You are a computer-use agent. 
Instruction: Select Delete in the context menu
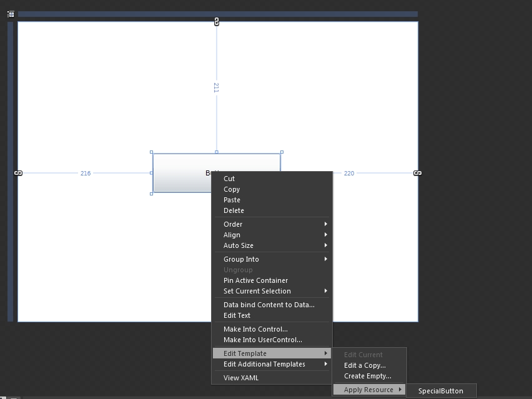pyautogui.click(x=234, y=210)
